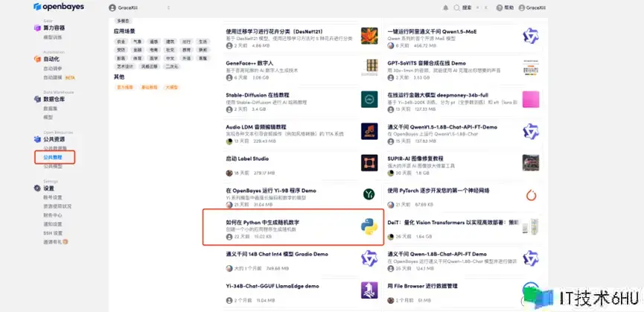
Task: Toggle the 金融 scenario tag
Action: [137, 50]
